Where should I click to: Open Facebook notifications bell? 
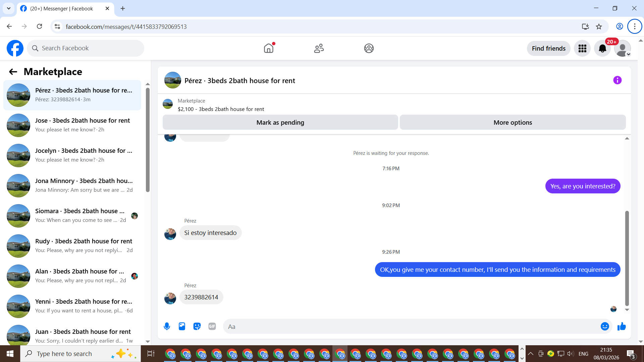point(602,49)
